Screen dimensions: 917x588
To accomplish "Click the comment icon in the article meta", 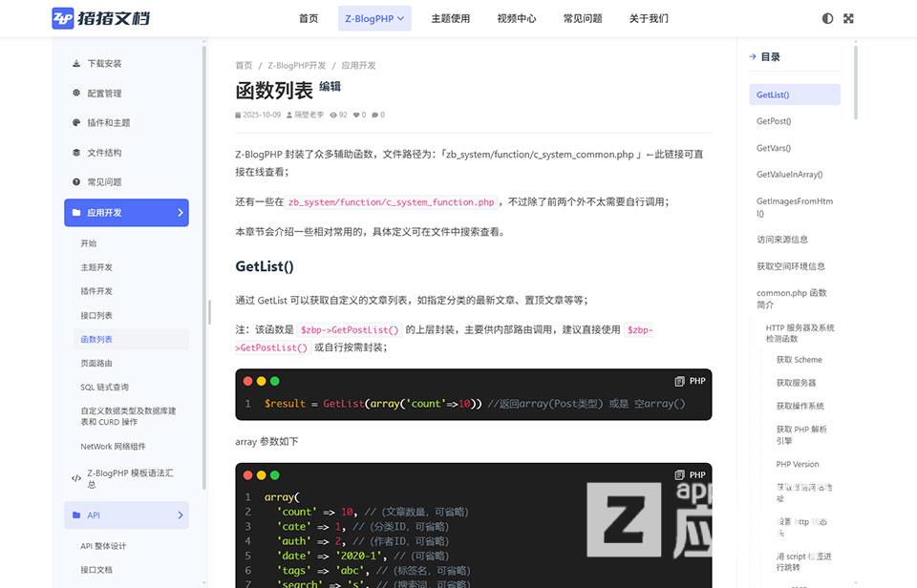I will coord(373,115).
